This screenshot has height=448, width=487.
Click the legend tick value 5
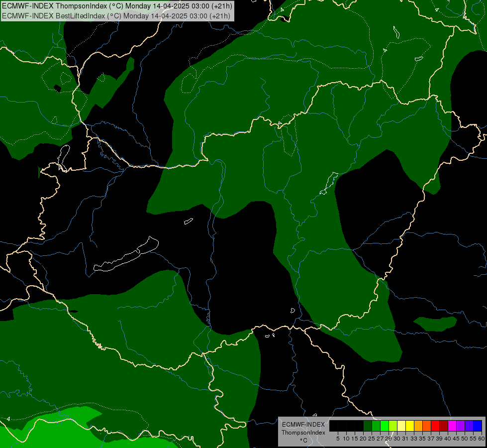coord(338,439)
